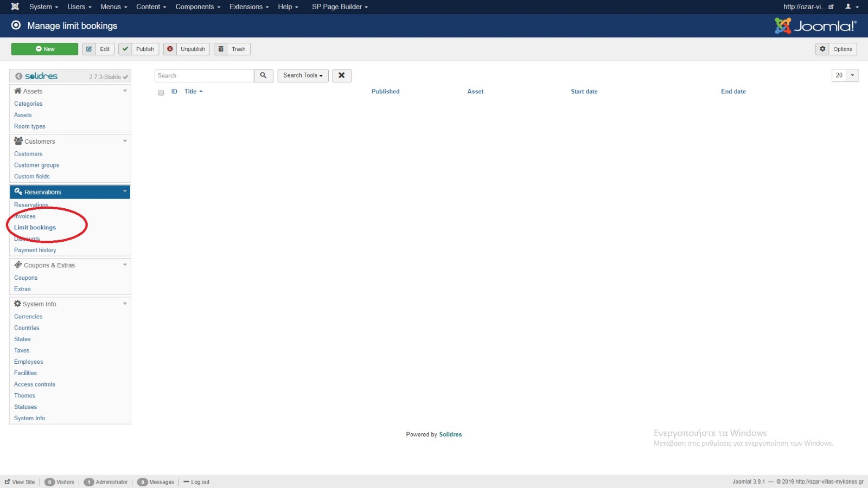The width and height of the screenshot is (868, 488).
Task: Click the Trash bin icon
Action: point(221,49)
